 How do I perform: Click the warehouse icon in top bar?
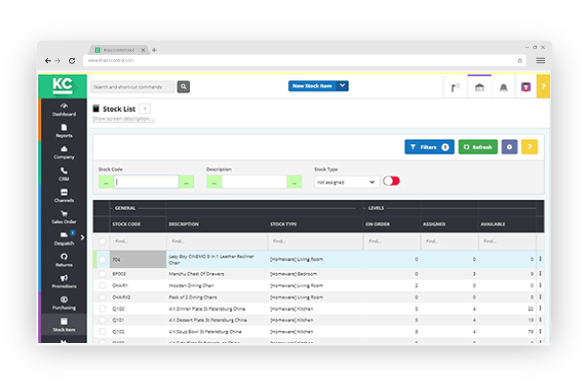(x=479, y=87)
